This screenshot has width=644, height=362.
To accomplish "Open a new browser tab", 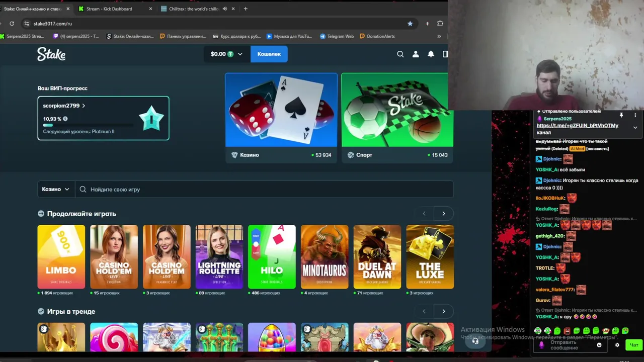I will [246, 9].
